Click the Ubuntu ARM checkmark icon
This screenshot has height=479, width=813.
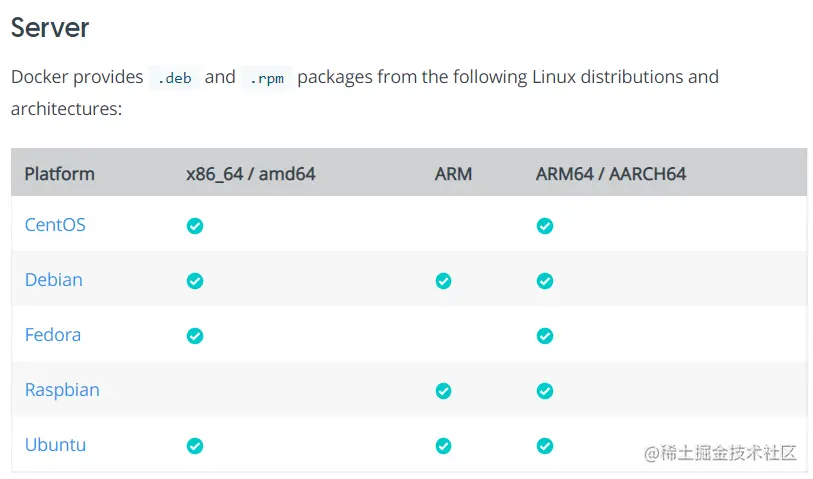[443, 446]
